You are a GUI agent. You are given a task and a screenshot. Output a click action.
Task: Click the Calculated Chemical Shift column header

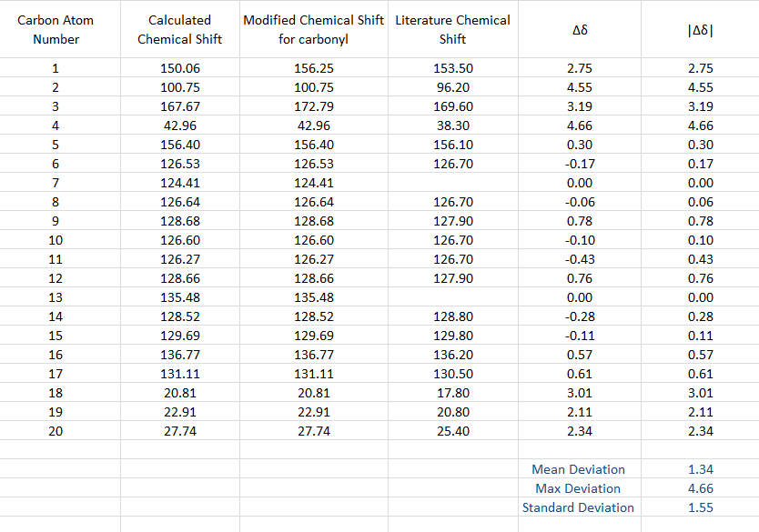pos(179,29)
